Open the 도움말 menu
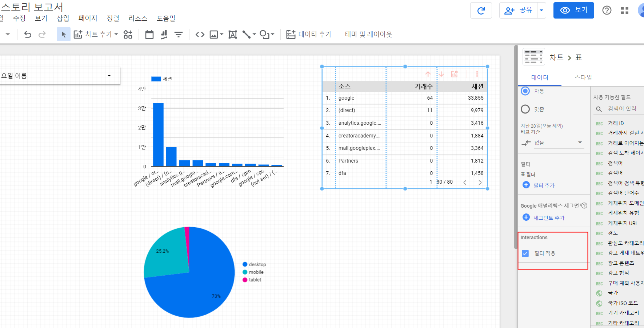This screenshot has width=644, height=328. [x=166, y=18]
